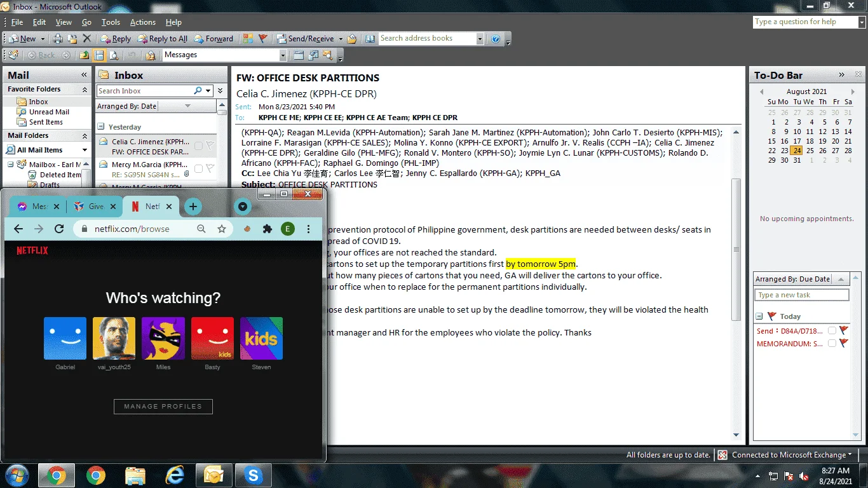Click Reply to All button
868x488 pixels.
pos(162,39)
